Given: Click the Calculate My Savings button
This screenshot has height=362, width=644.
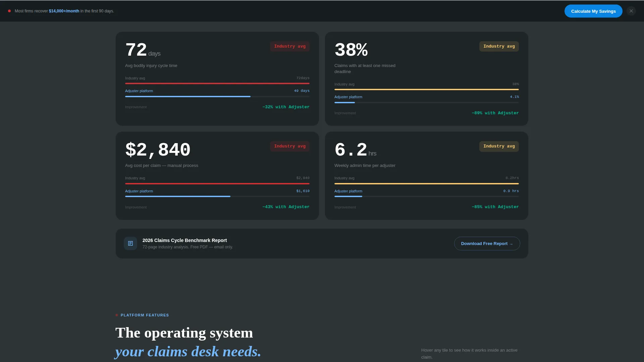Looking at the screenshot, I should click(593, 11).
